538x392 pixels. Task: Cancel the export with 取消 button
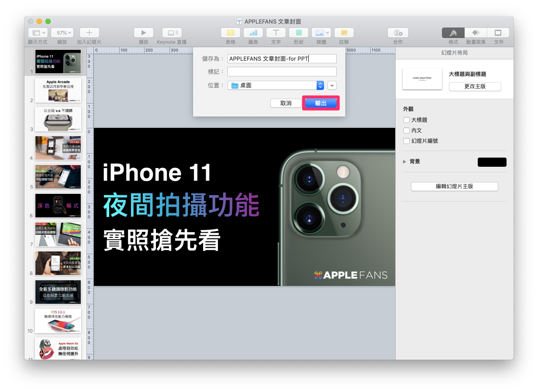(286, 103)
